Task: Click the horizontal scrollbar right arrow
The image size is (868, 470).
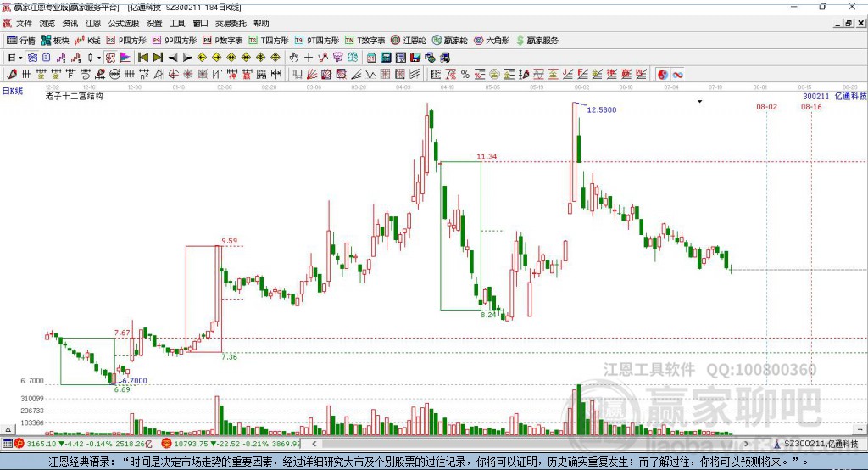Action: point(746,444)
